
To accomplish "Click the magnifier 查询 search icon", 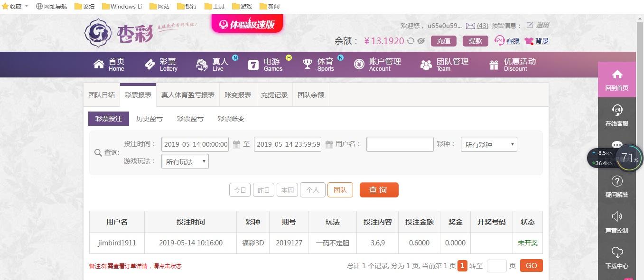I will [x=98, y=153].
